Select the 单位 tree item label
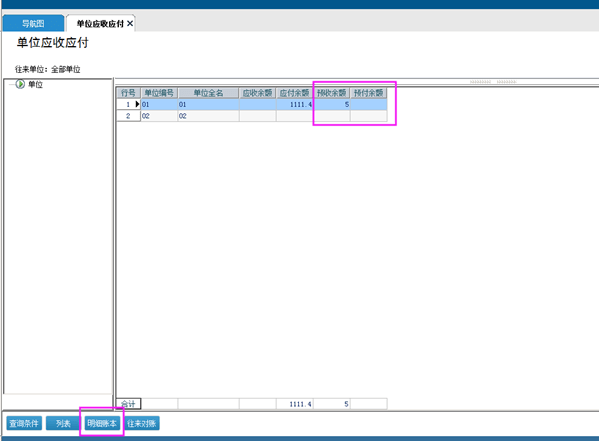This screenshot has height=441, width=599. (36, 84)
